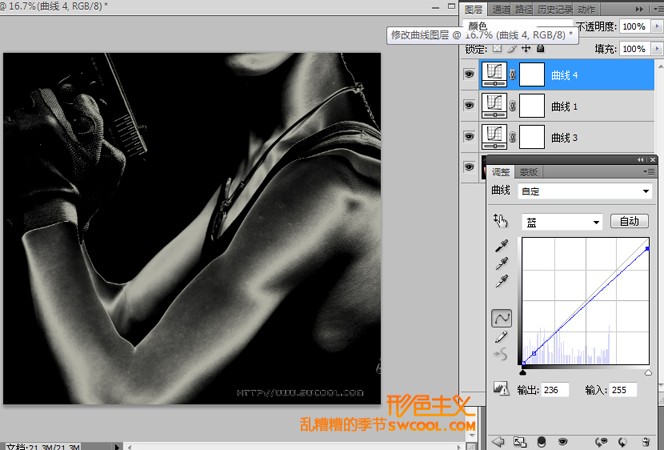Pick the black point eyedropper
Image resolution: width=664 pixels, height=450 pixels.
501,246
